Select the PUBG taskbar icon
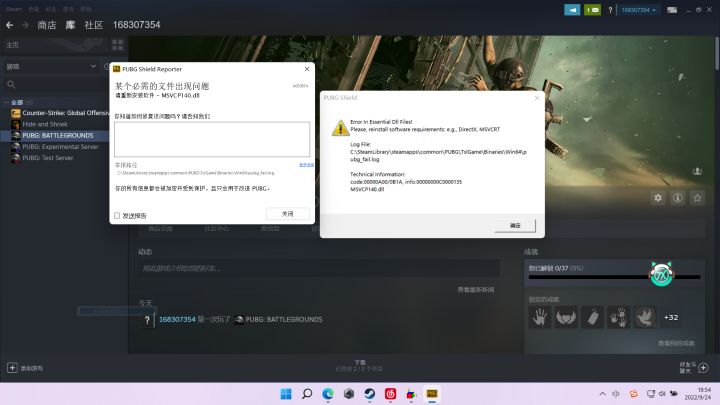This screenshot has width=720, height=405. coord(432,394)
